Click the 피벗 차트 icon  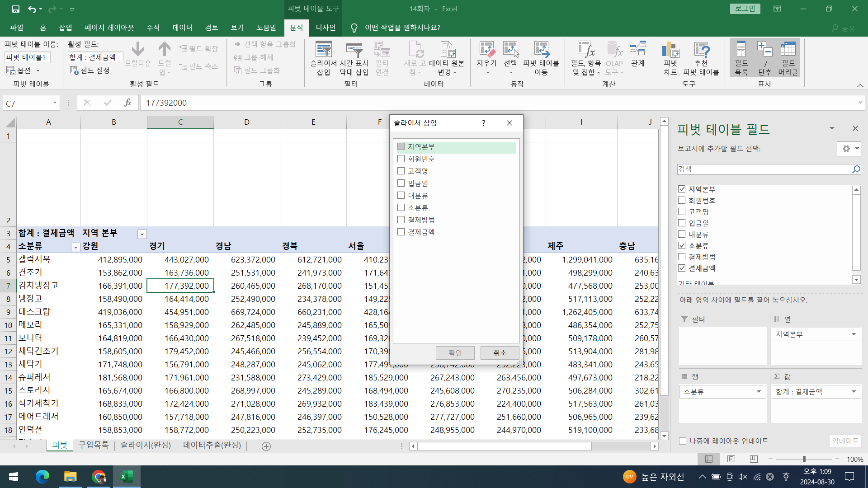[670, 58]
